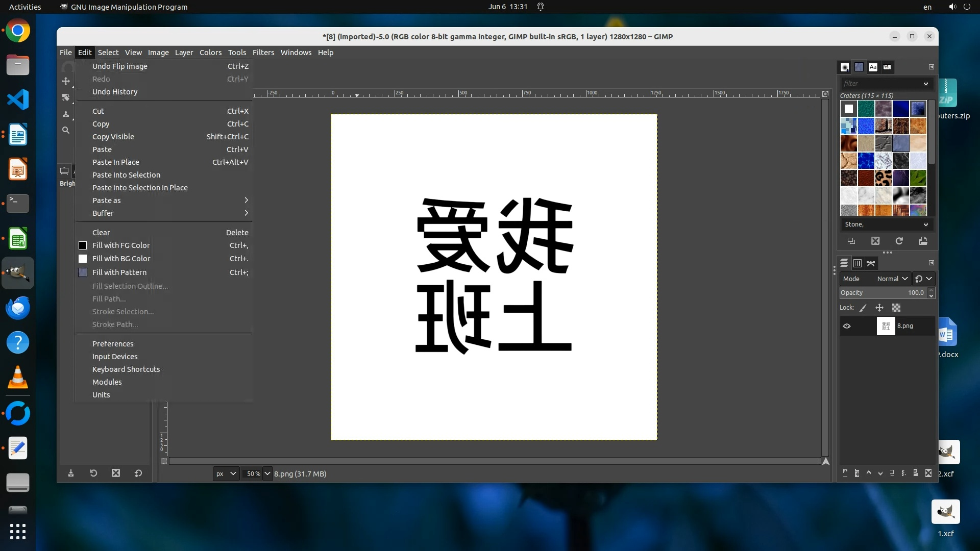This screenshot has height=551, width=980.
Task: Delete layer icon in layers panel
Action: click(928, 473)
